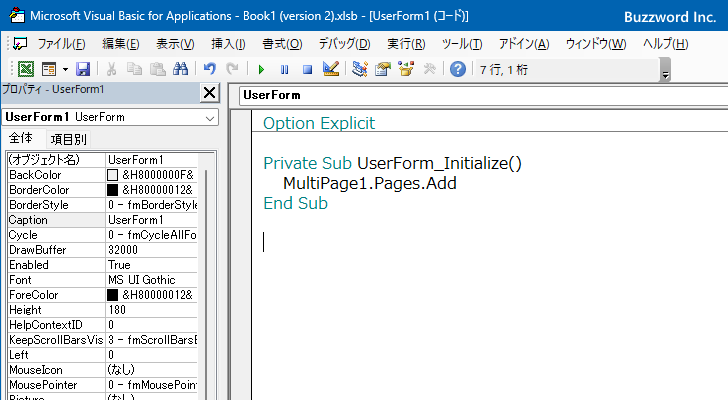Click the Caption property value field
Image resolution: width=728 pixels, height=400 pixels.
(x=151, y=220)
